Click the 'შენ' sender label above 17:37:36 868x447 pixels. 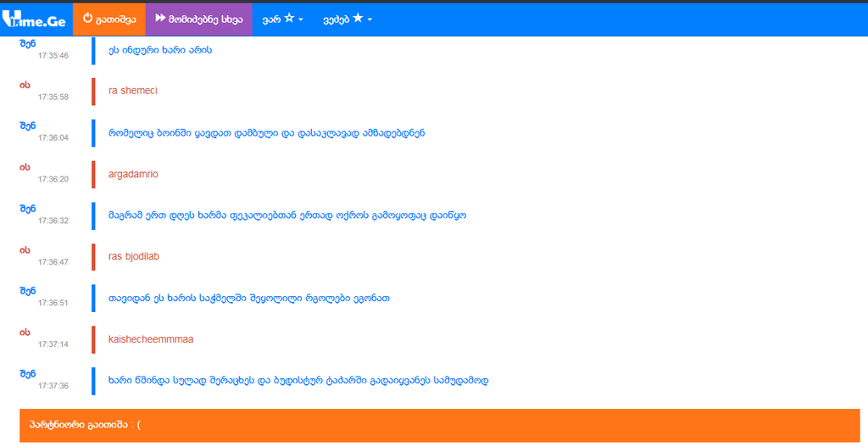pyautogui.click(x=28, y=374)
